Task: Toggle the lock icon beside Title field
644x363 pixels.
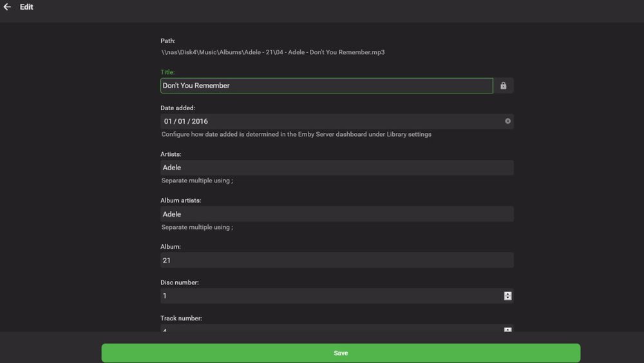Action: [x=503, y=86]
